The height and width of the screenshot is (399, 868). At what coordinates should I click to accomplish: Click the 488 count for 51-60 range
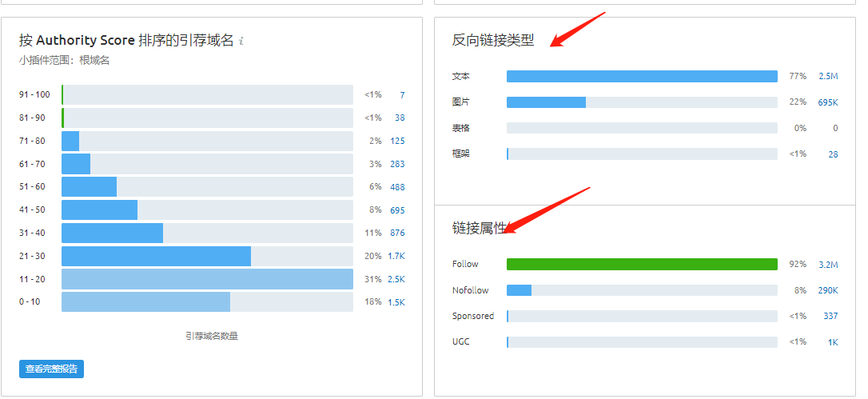coord(397,187)
